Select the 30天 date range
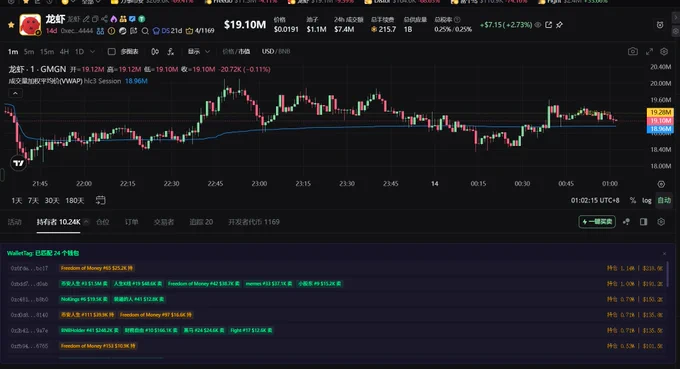Image resolution: width=680 pixels, height=369 pixels. (x=52, y=200)
